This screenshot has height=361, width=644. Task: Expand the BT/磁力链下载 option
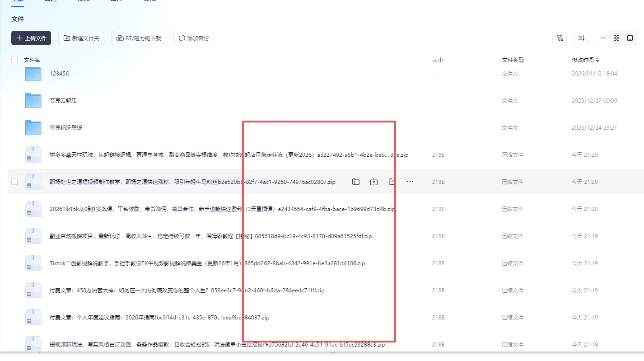(x=139, y=38)
